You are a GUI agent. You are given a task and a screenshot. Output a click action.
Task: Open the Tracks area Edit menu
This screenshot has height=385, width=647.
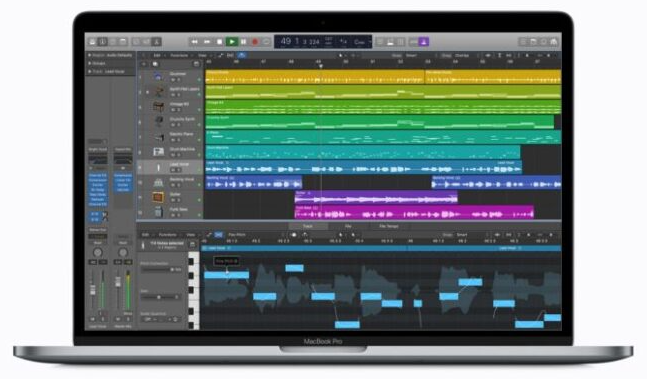point(157,55)
